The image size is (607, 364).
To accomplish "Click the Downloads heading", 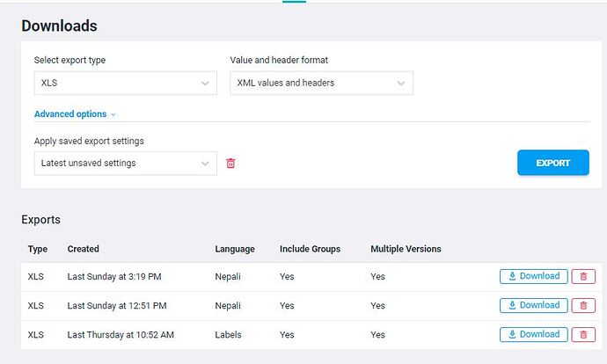I will click(59, 25).
